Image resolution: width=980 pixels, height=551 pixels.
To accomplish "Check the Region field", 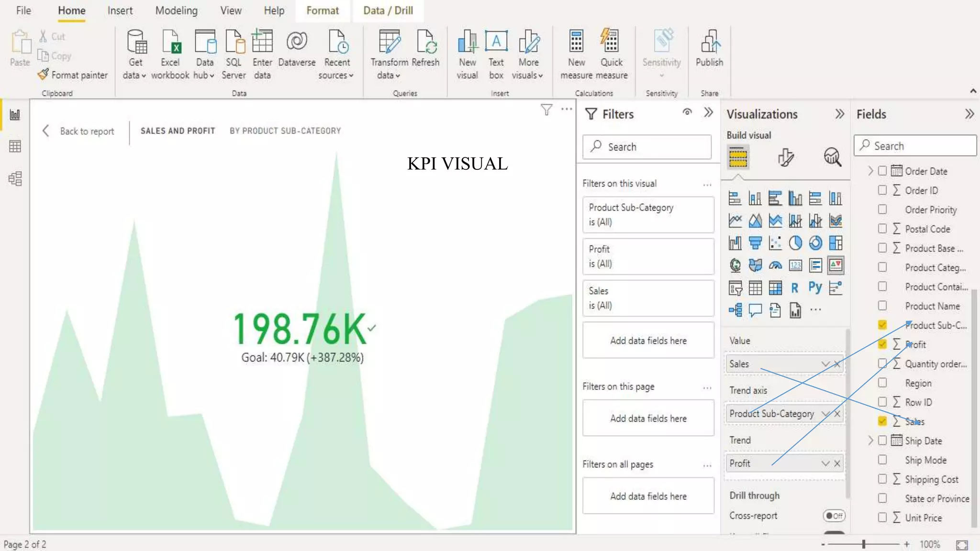I will pyautogui.click(x=882, y=383).
